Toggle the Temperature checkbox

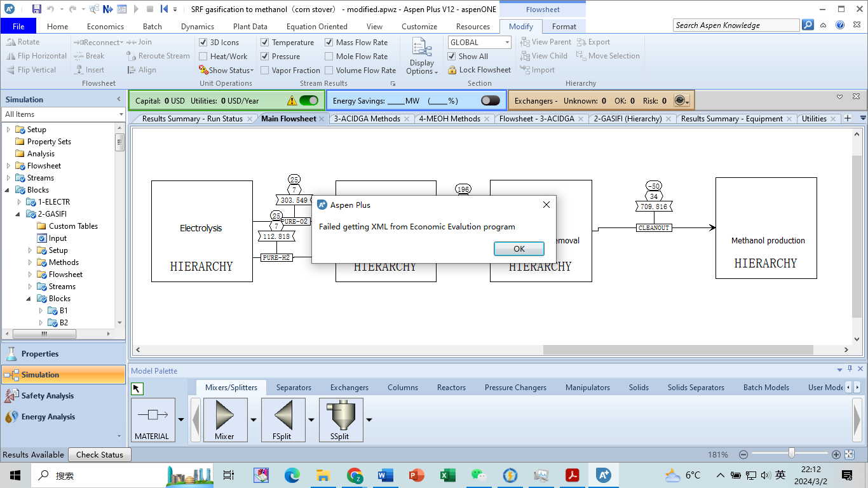[x=265, y=43]
